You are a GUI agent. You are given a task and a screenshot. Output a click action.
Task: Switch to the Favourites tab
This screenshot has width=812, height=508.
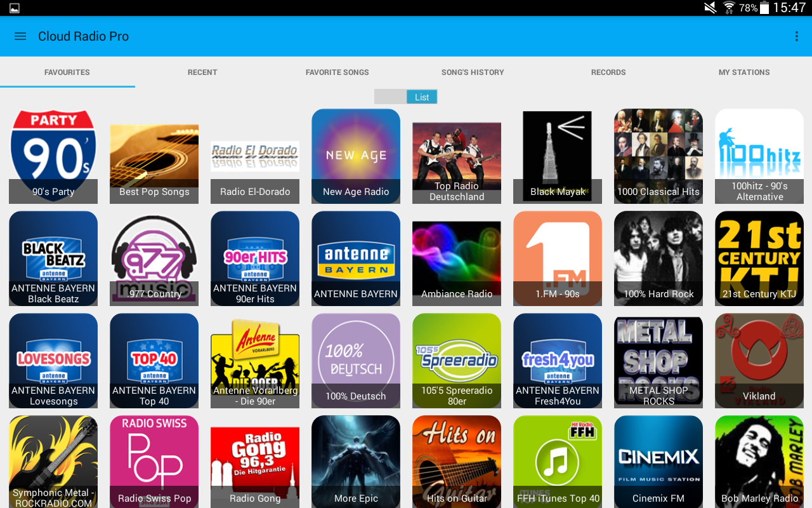click(x=67, y=72)
